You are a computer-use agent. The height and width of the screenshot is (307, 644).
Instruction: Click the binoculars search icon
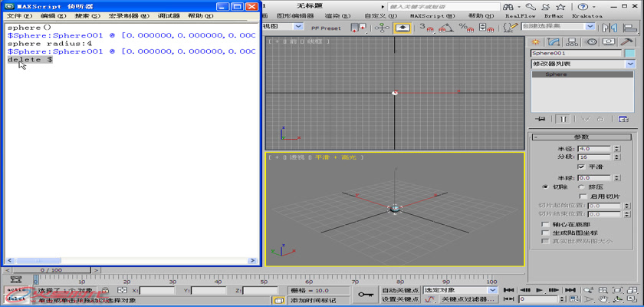coord(508,7)
